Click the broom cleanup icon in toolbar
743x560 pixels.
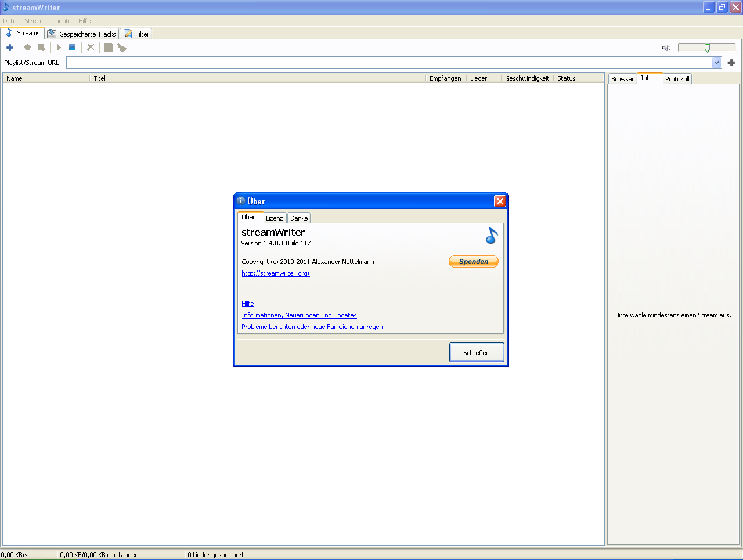[x=122, y=48]
